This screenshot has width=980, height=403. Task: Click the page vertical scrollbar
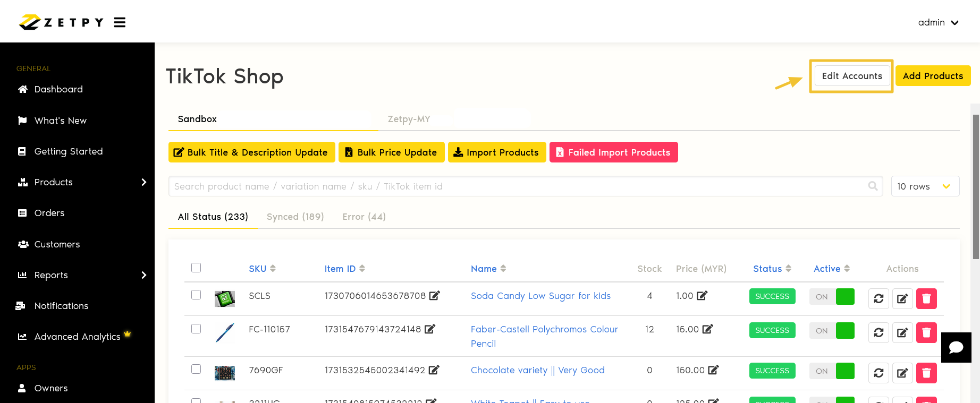pos(976,186)
